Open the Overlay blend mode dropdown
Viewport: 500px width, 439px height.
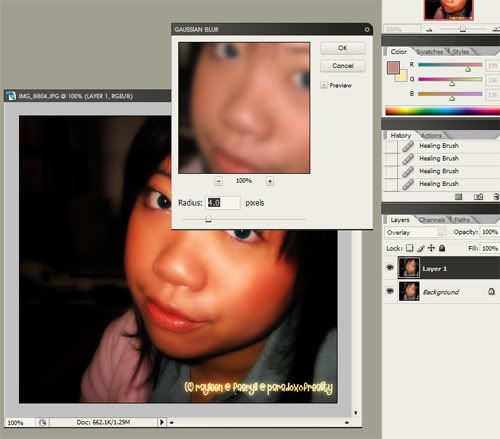click(415, 232)
